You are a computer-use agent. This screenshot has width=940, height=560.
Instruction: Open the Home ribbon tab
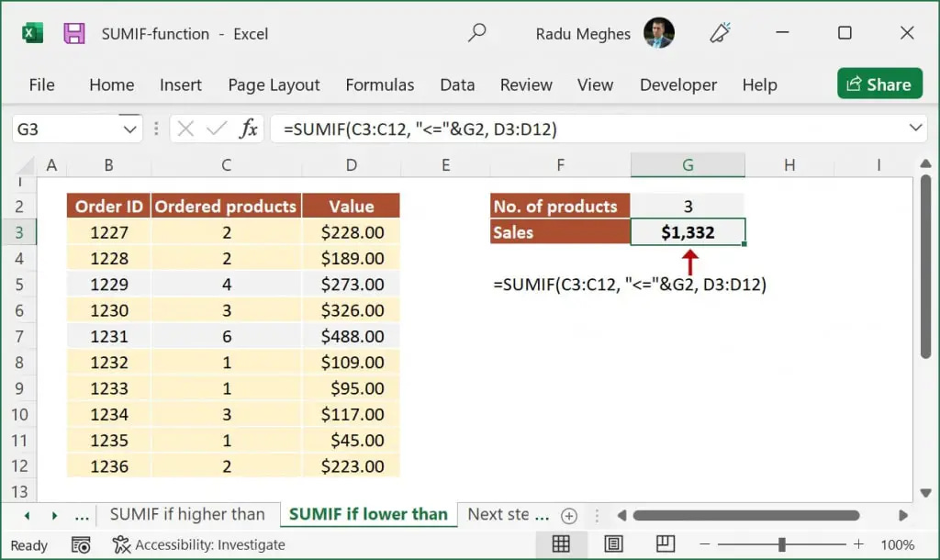tap(111, 84)
